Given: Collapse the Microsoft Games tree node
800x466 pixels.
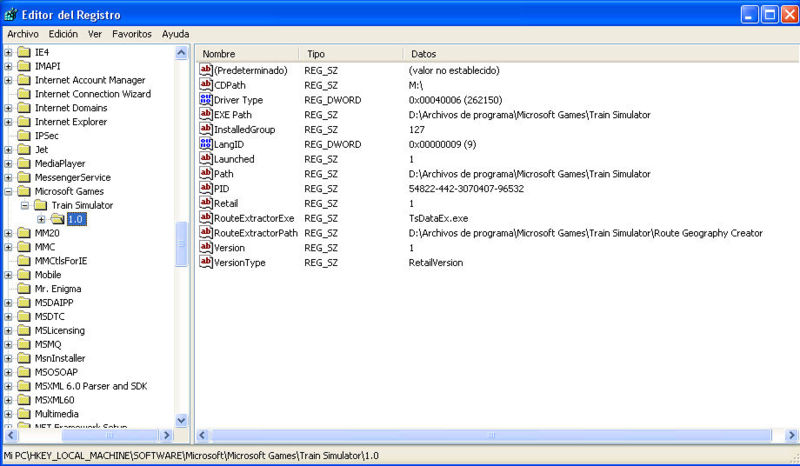Looking at the screenshot, I should click(9, 191).
